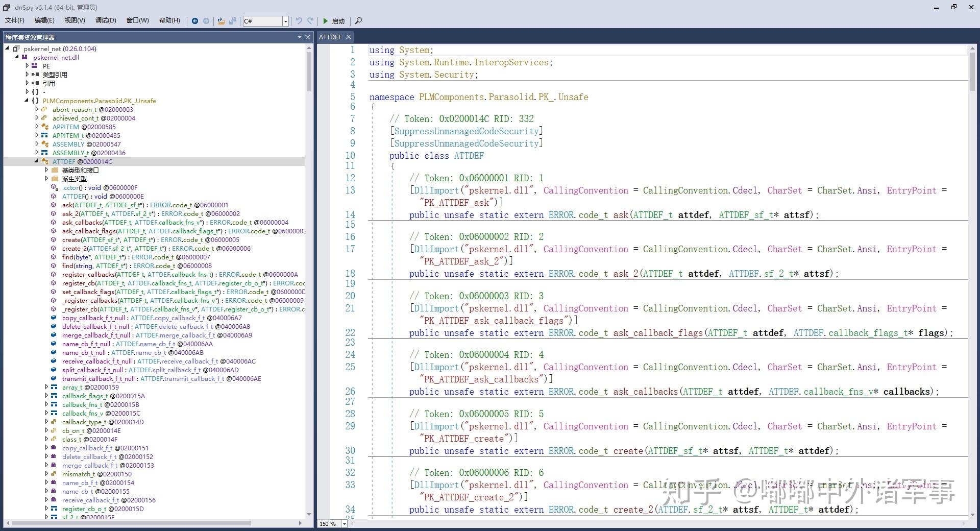Select the ask_callbacks method in tree
Image resolution: width=980 pixels, height=531 pixels.
coord(82,222)
